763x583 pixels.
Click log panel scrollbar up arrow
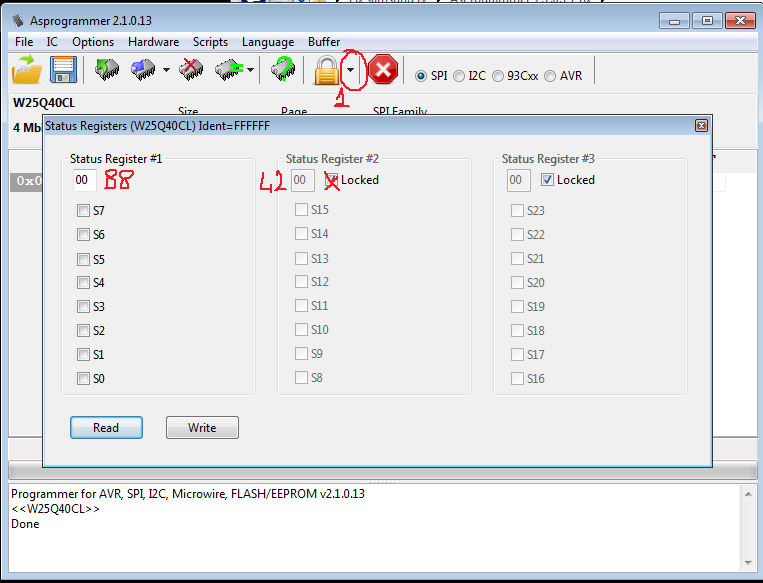748,494
